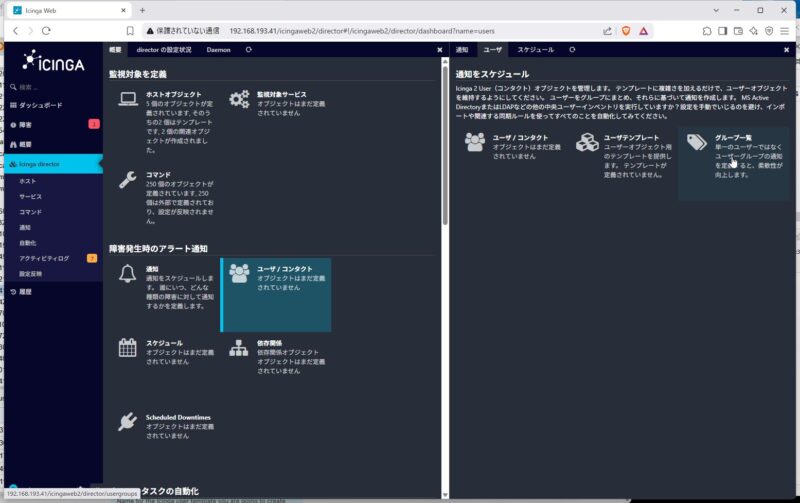Open 通知 submenu item in sidebar
The height and width of the screenshot is (503, 800).
[x=25, y=228]
